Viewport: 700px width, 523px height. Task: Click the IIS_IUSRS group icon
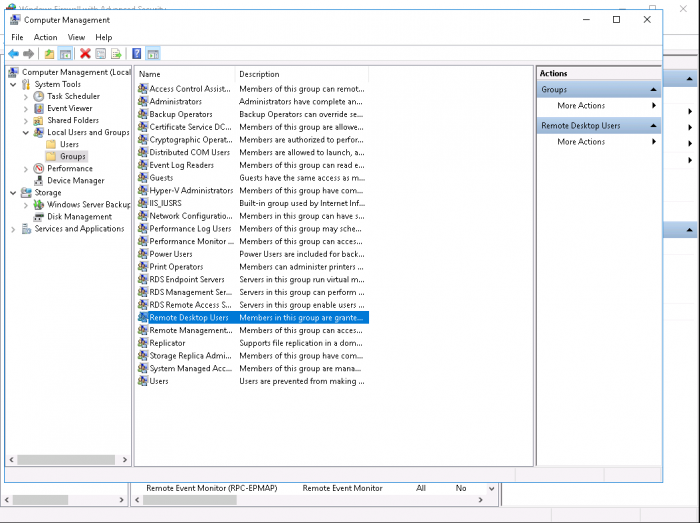pyautogui.click(x=143, y=203)
